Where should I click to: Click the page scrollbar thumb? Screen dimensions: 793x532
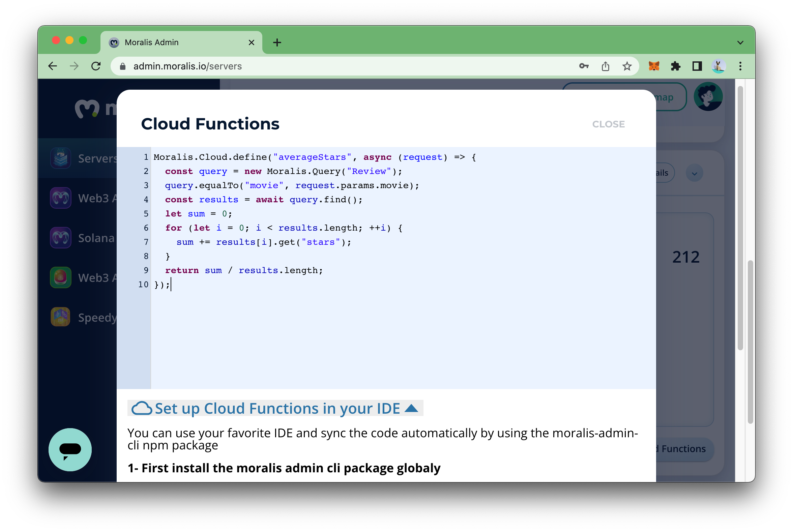coord(751,342)
